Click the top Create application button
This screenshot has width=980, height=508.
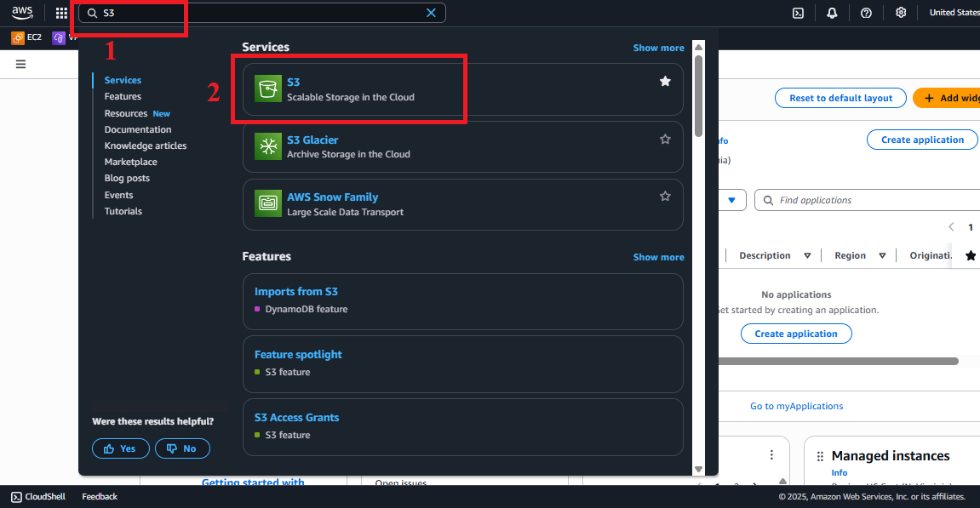(922, 140)
